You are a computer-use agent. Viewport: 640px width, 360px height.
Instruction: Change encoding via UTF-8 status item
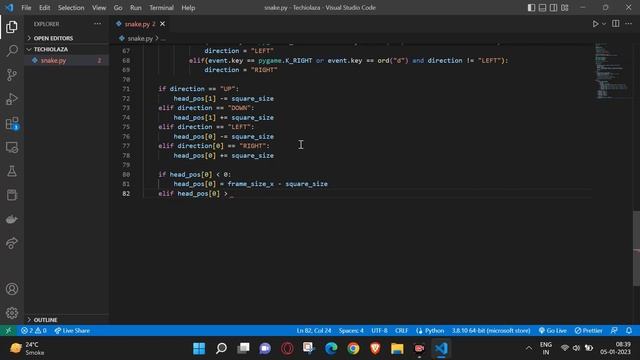[x=379, y=331]
